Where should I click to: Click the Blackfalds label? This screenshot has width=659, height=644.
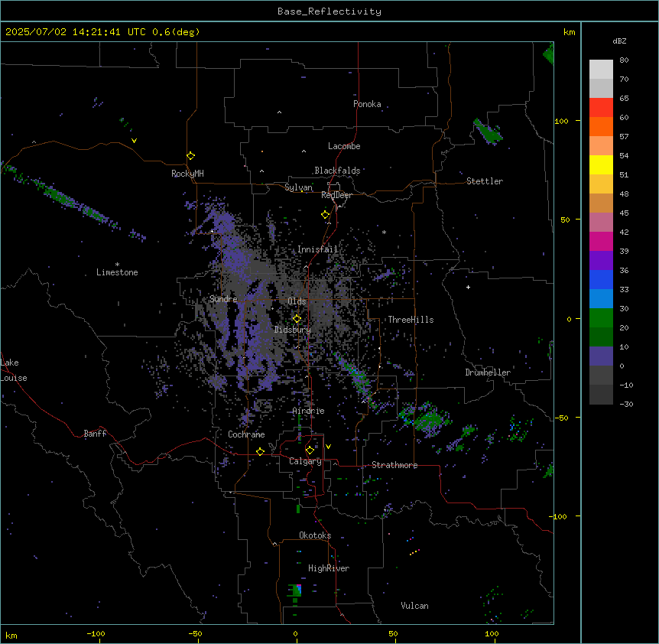337,171
